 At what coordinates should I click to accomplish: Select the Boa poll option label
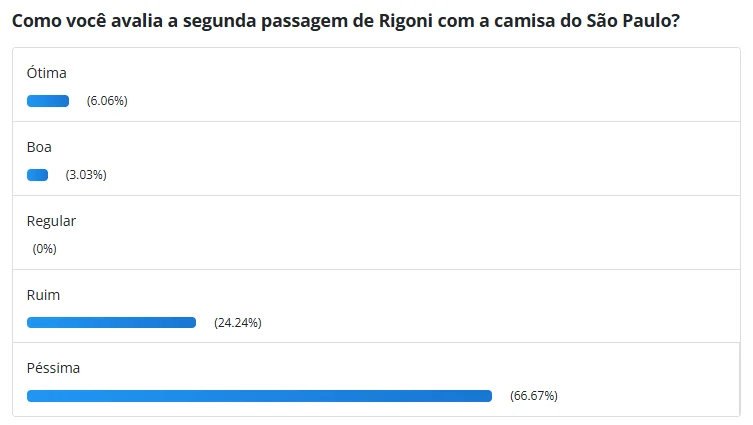[39, 147]
